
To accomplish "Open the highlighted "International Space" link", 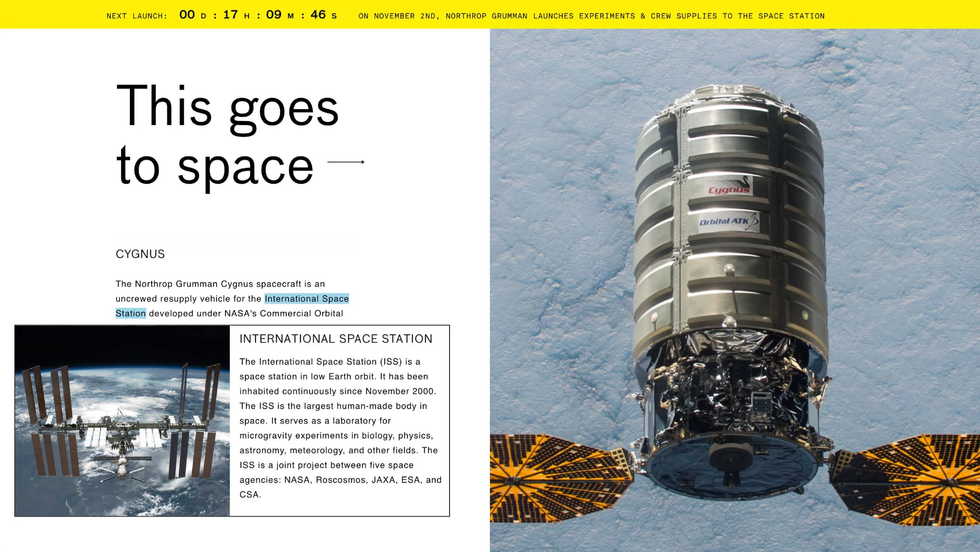I will [307, 299].
